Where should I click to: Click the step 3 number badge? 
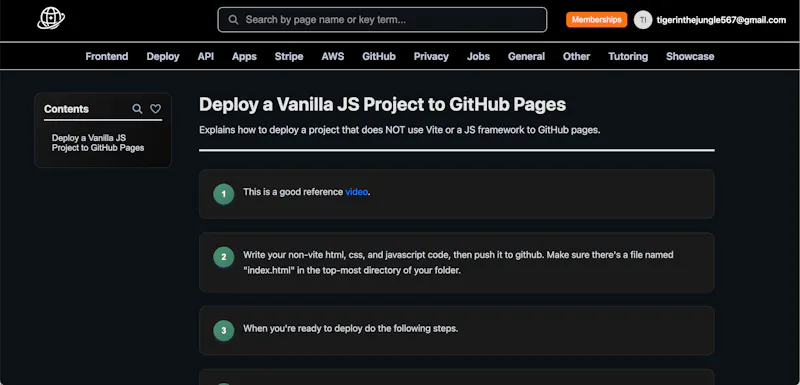[x=223, y=330]
